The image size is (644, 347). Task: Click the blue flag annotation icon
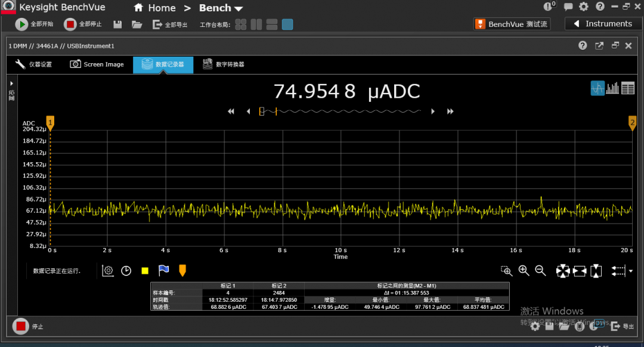coord(163,271)
